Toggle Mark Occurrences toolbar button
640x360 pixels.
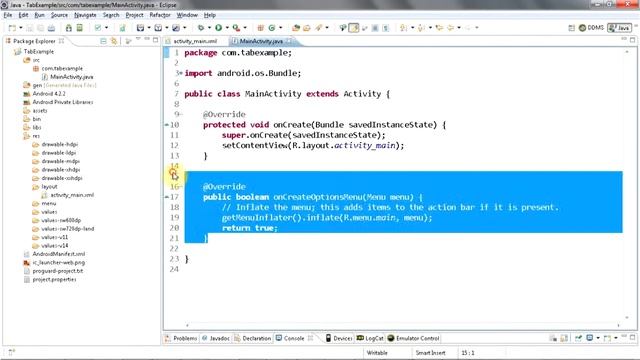(x=354, y=28)
